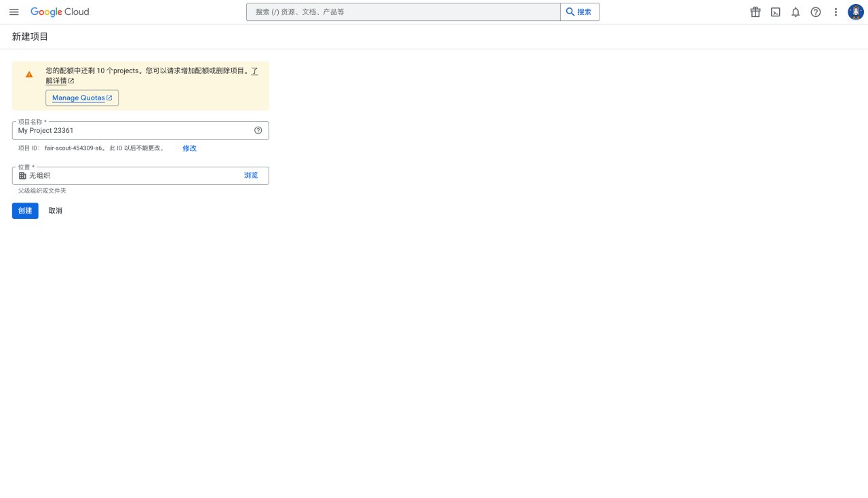Screen dimensions: 868x498
Task: Click 修改 to edit the project ID
Action: point(189,148)
